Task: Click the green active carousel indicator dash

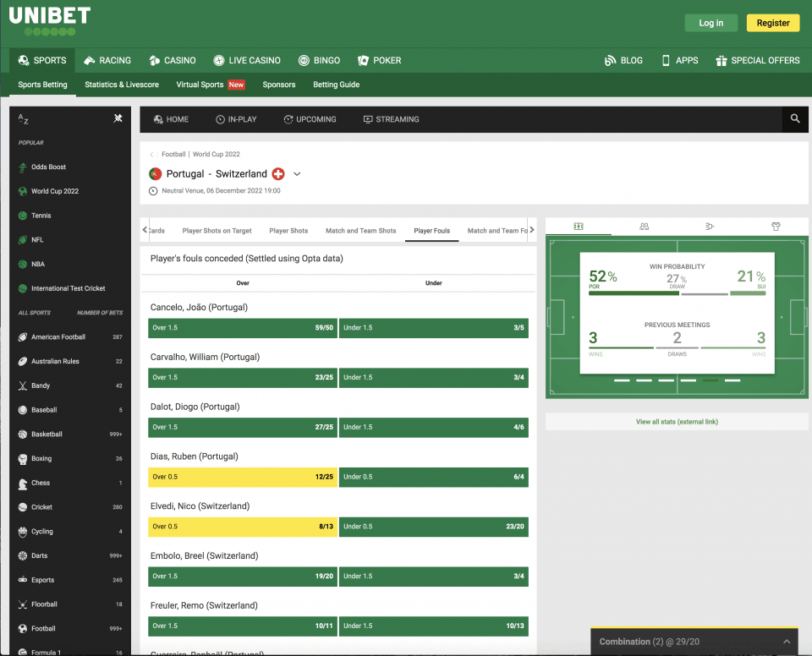Action: click(710, 380)
